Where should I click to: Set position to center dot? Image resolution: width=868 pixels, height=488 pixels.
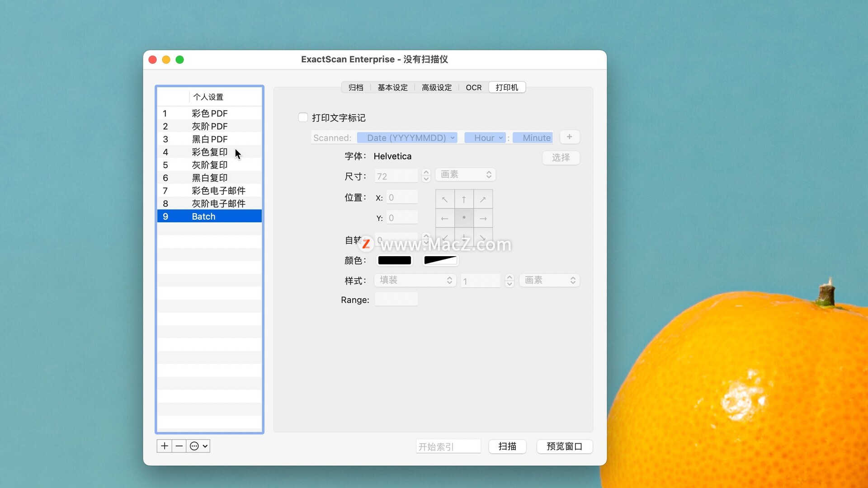pyautogui.click(x=464, y=218)
